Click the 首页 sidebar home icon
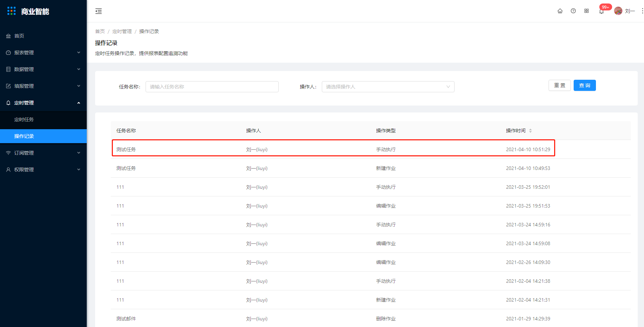This screenshot has width=644, height=327. point(8,36)
